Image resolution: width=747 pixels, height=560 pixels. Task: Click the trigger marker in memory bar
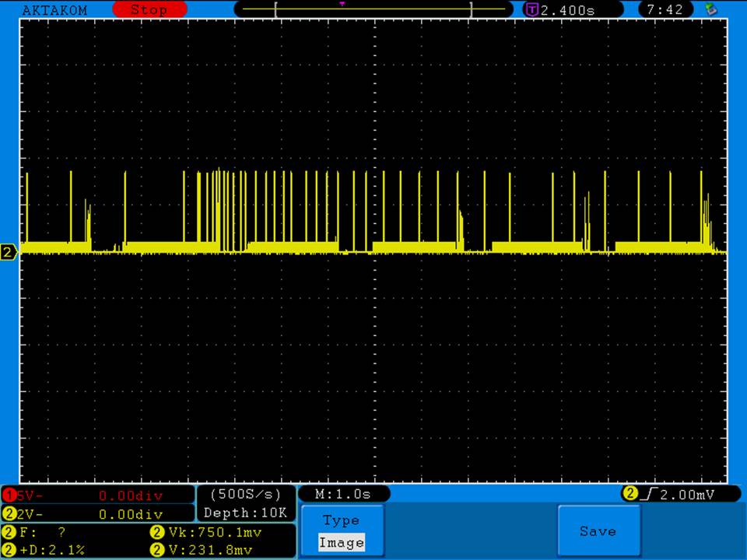342,4
